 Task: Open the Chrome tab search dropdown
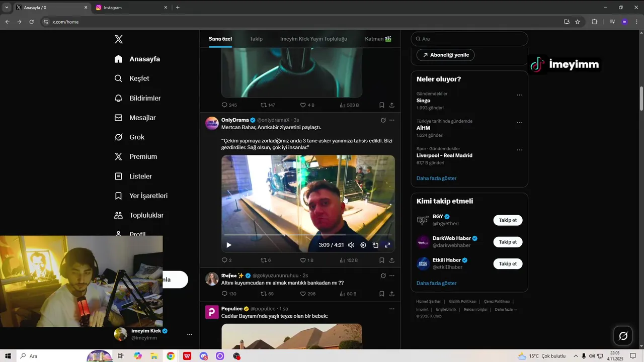[6, 8]
